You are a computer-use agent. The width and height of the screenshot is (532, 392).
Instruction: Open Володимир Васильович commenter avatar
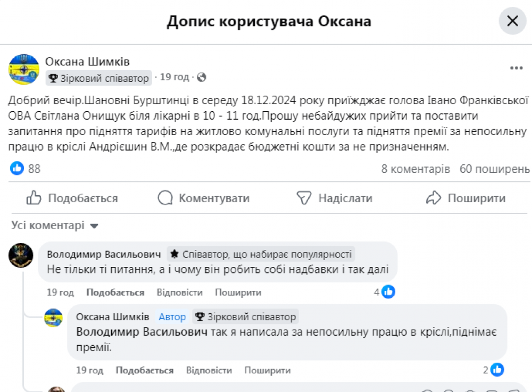point(21,255)
